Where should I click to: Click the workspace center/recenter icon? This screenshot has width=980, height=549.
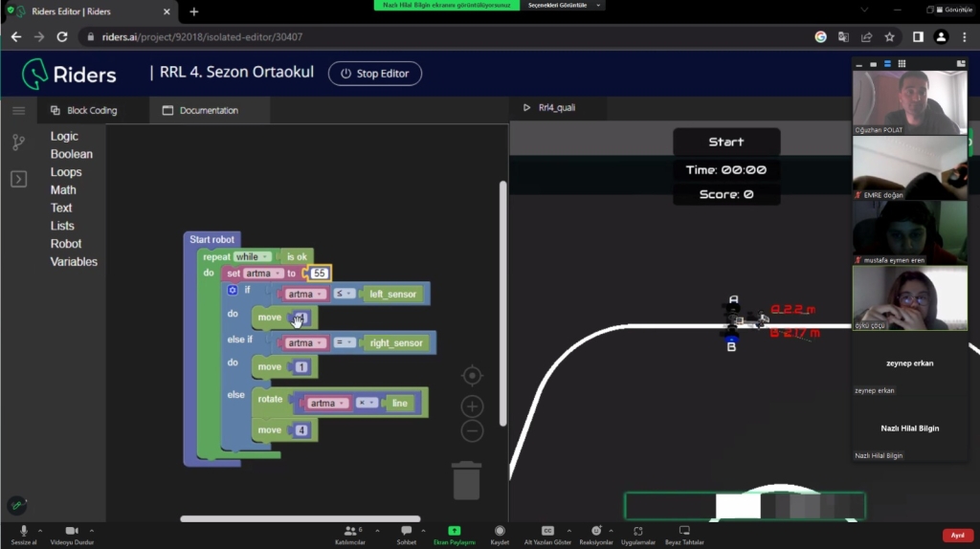pos(472,375)
